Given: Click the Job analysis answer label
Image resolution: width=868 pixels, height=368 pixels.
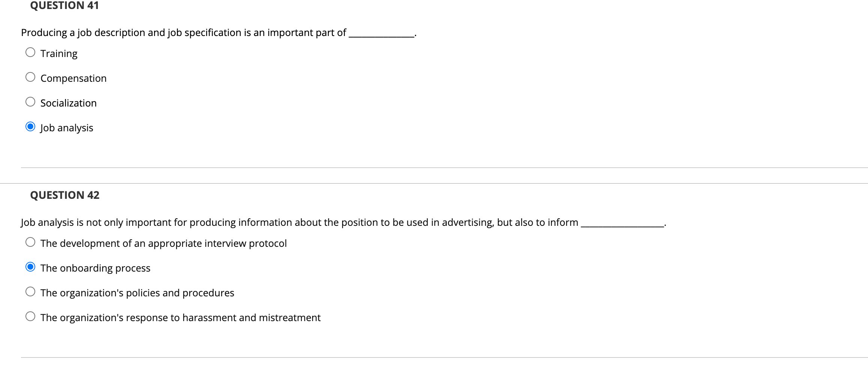Looking at the screenshot, I should tap(67, 128).
